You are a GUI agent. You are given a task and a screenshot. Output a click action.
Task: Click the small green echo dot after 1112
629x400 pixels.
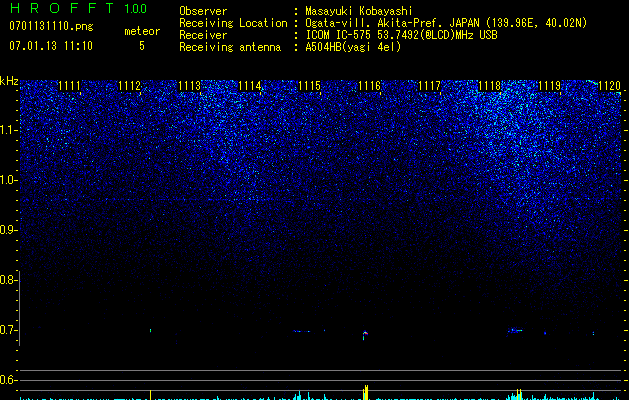tap(150, 331)
